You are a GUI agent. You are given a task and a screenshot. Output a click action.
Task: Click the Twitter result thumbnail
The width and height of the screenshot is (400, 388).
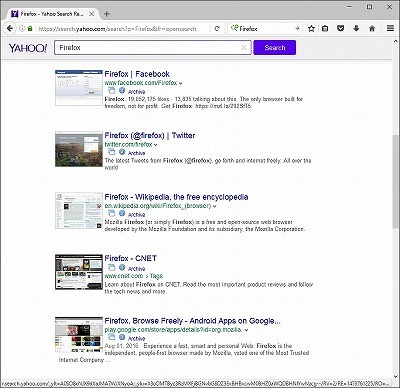click(79, 149)
